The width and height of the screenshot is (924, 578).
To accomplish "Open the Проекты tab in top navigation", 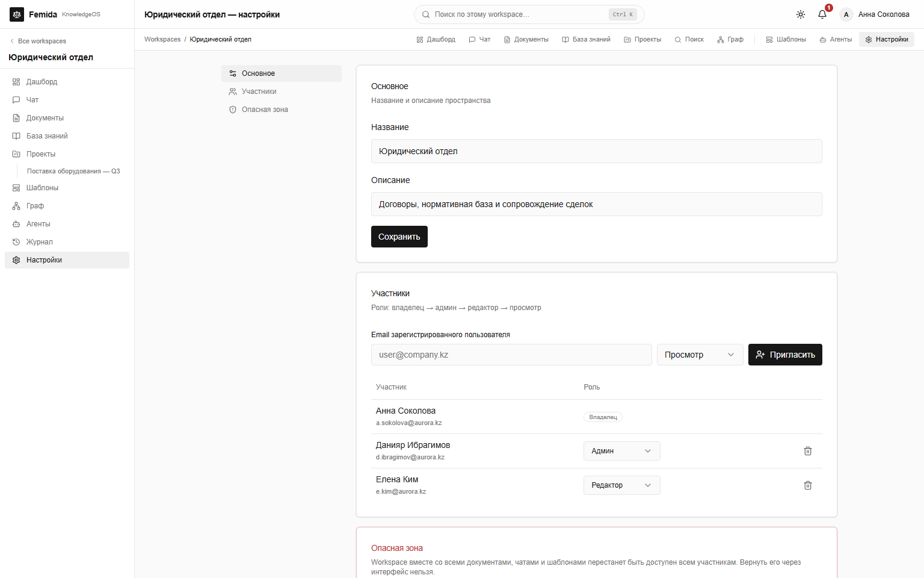I will (x=642, y=40).
